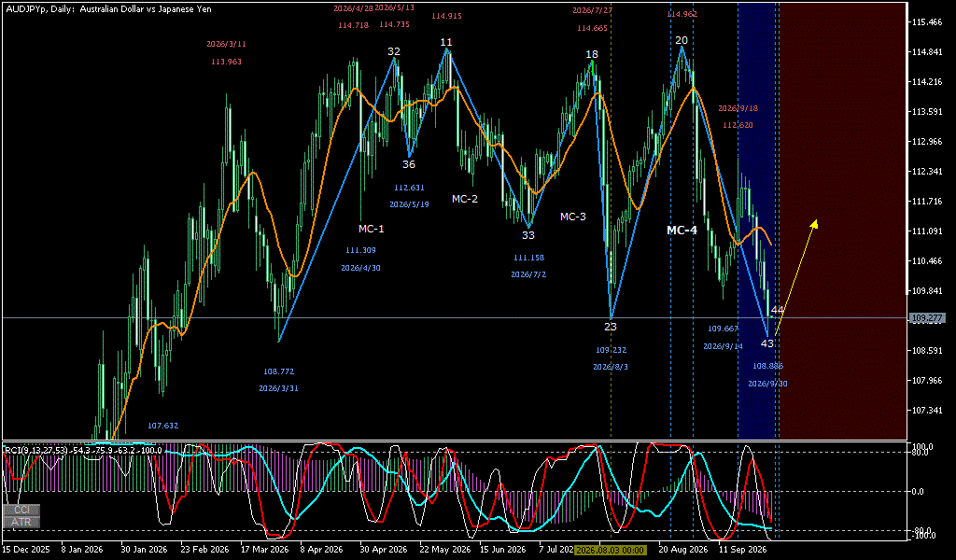Click the 111.158 low price label
The width and height of the screenshot is (956, 560).
tap(528, 258)
